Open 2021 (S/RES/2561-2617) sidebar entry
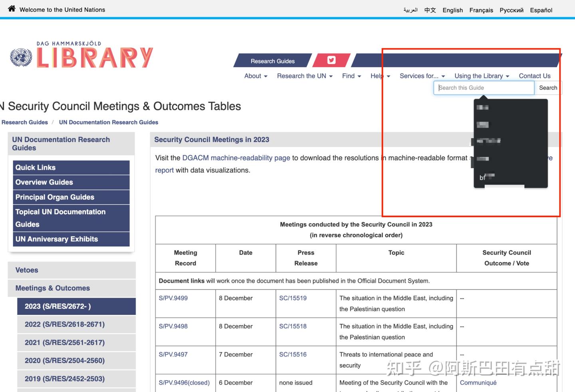The image size is (575, 392). (77, 343)
